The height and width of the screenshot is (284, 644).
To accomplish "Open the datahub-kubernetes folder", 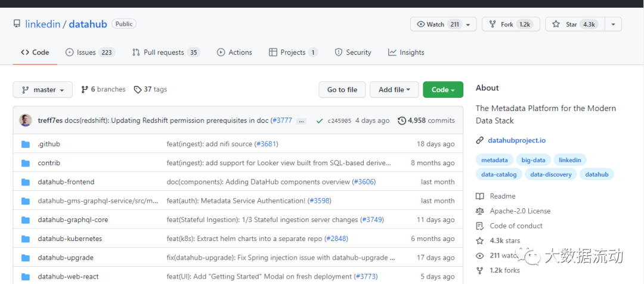I will tap(70, 239).
